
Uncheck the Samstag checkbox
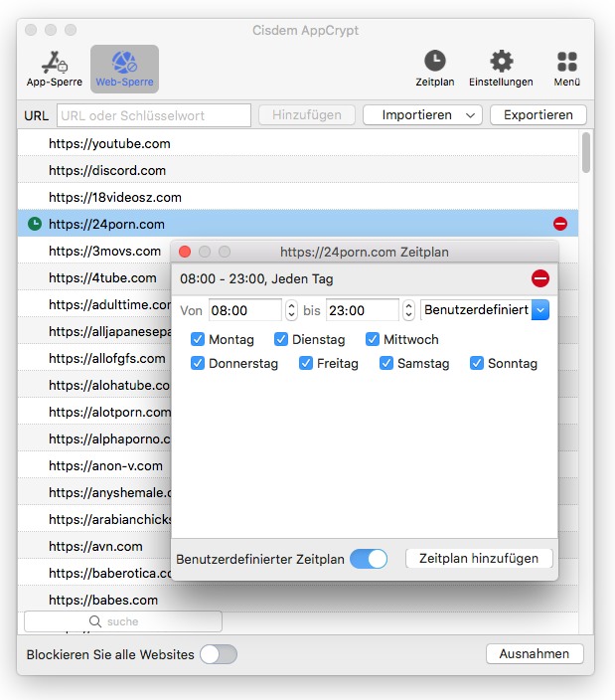tap(385, 363)
